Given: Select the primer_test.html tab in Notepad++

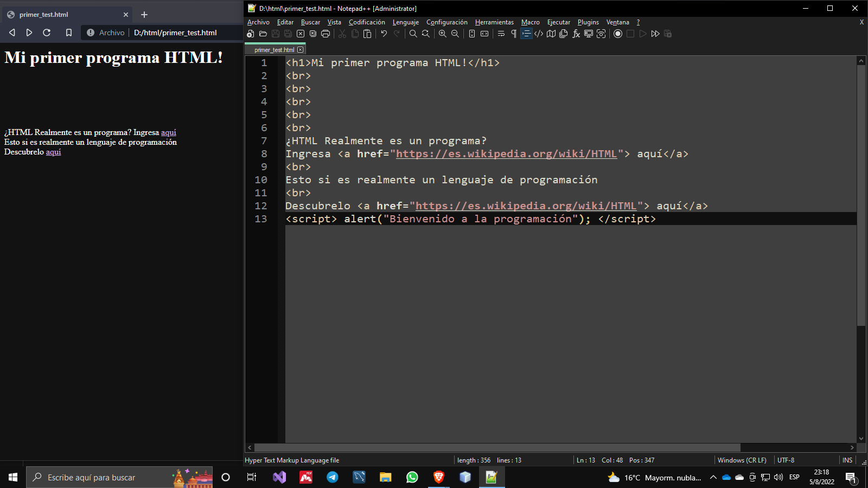Looking at the screenshot, I should (x=274, y=50).
